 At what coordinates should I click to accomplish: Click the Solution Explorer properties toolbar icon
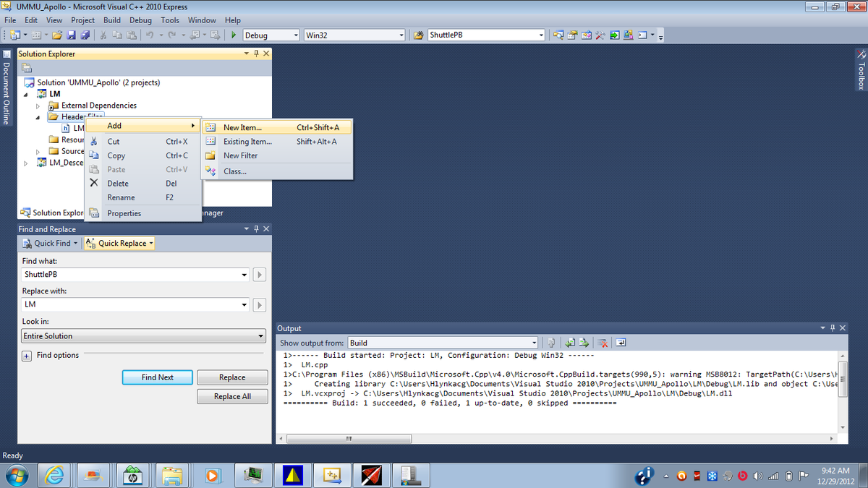(27, 68)
